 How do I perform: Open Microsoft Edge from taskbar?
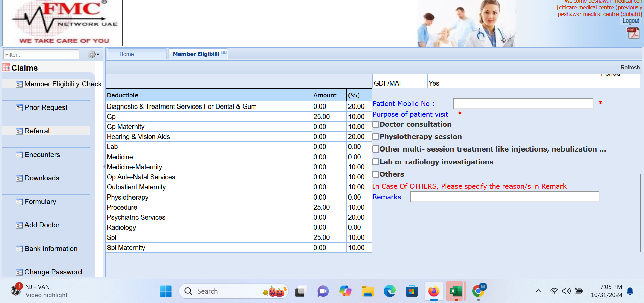(x=389, y=291)
